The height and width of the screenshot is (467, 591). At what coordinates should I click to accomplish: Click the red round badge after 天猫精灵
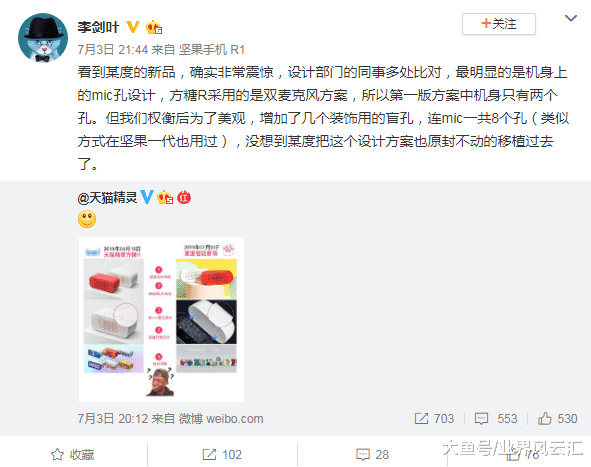tap(184, 197)
